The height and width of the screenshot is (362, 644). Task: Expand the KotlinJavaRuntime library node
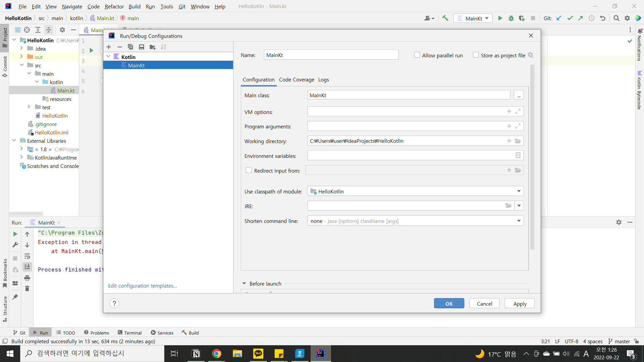(x=21, y=157)
